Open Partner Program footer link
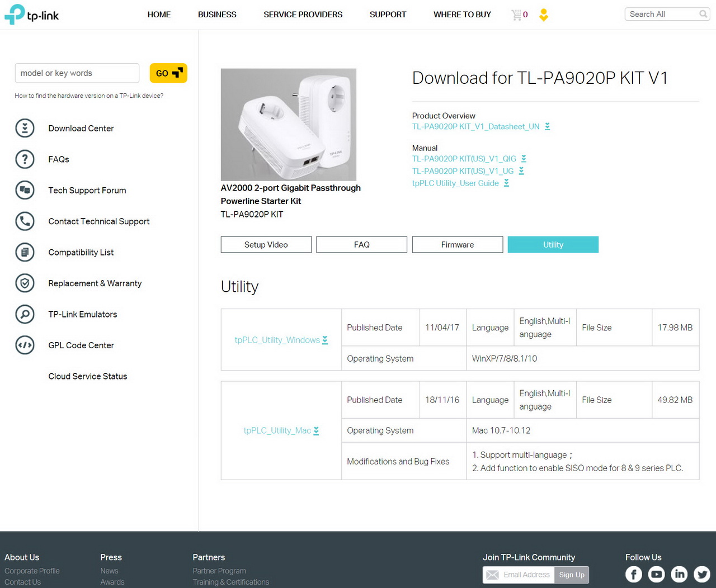Image resolution: width=716 pixels, height=588 pixels. 219,571
